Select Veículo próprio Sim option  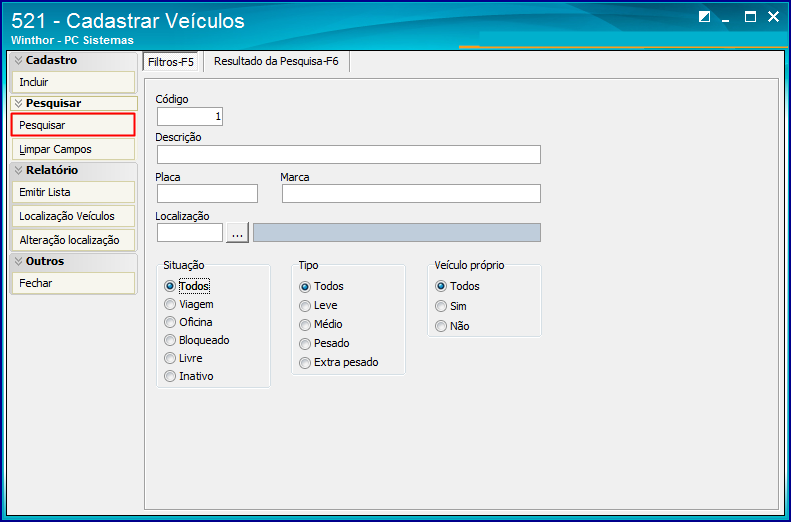coord(450,306)
